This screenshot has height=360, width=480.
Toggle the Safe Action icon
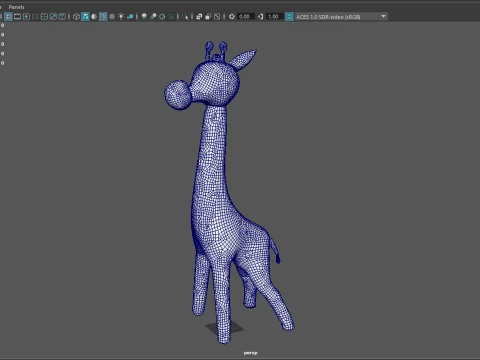pos(53,16)
